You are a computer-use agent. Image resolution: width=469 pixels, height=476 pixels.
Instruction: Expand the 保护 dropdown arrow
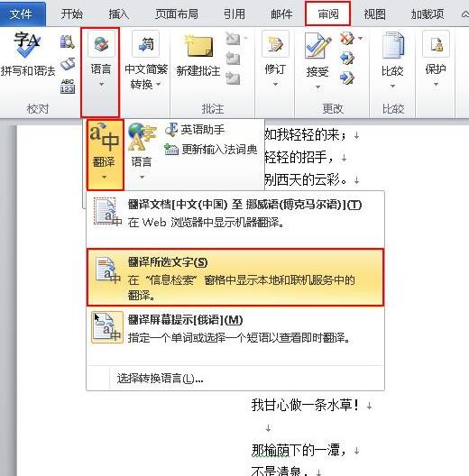(x=437, y=85)
